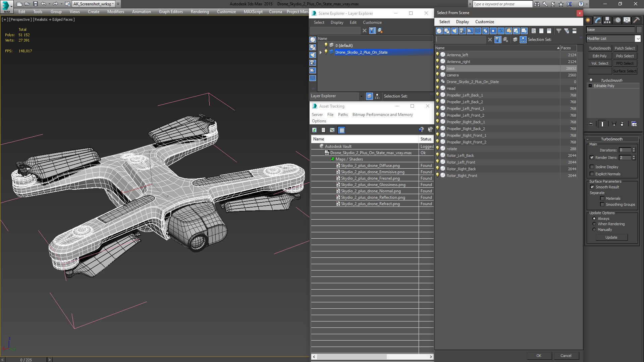Image resolution: width=644 pixels, height=362 pixels.
Task: Toggle Display Space Warps filter in Select From Scene
Action: click(478, 31)
